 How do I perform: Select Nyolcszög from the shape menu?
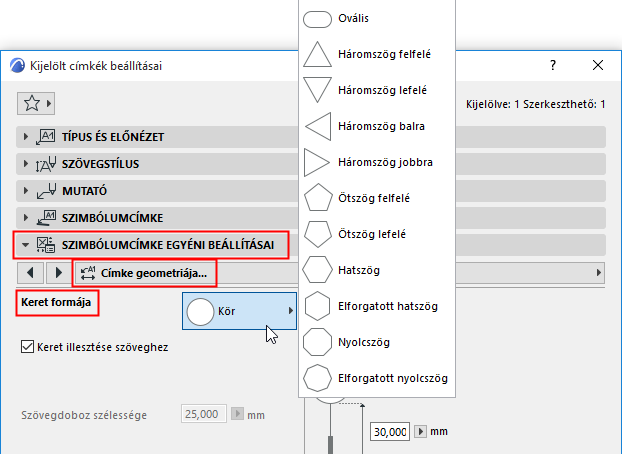tap(380, 342)
